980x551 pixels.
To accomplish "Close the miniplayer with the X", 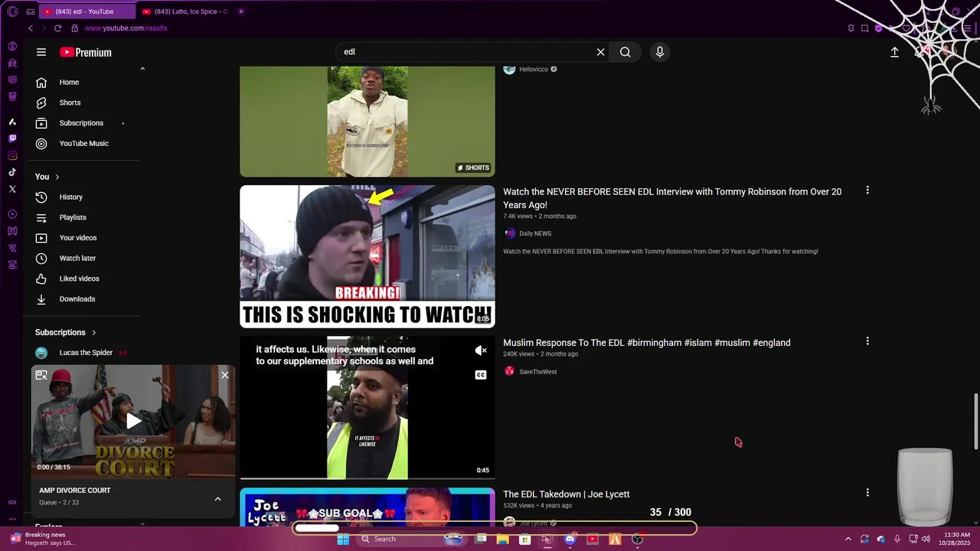I will tap(225, 375).
